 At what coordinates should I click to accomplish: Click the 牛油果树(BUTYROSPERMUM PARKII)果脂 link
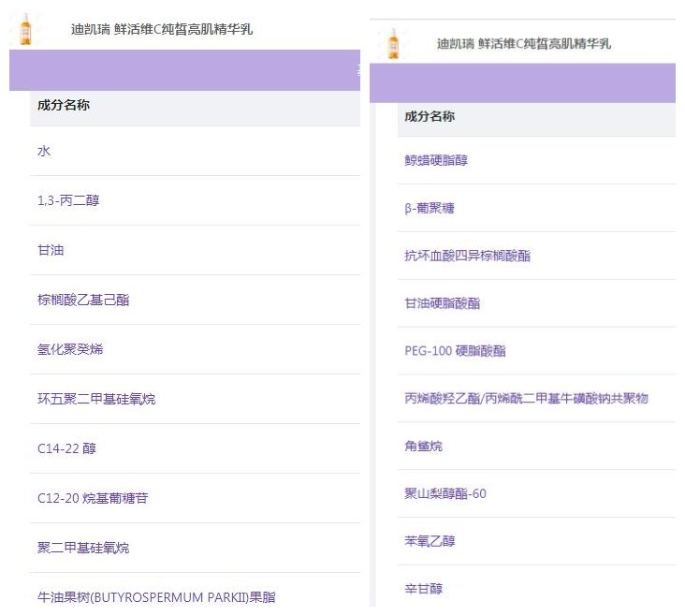coord(156,597)
